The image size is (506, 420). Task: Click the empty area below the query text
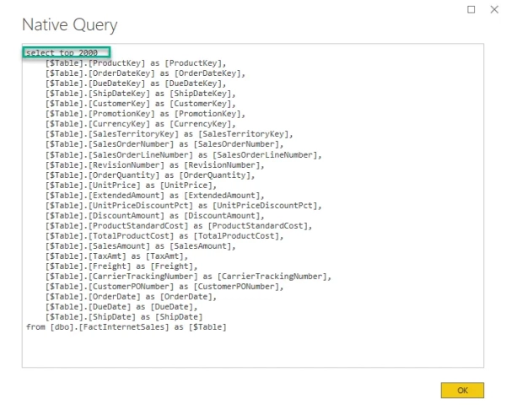253,350
